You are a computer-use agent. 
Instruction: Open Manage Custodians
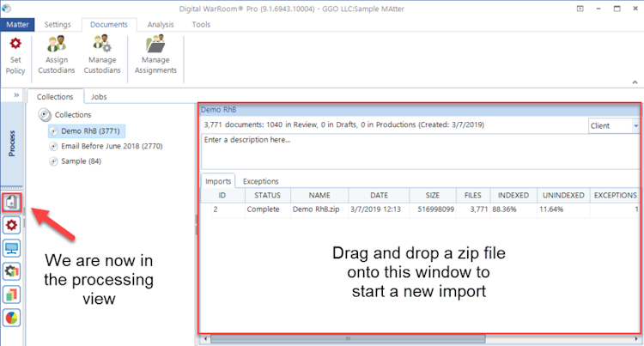[102, 56]
